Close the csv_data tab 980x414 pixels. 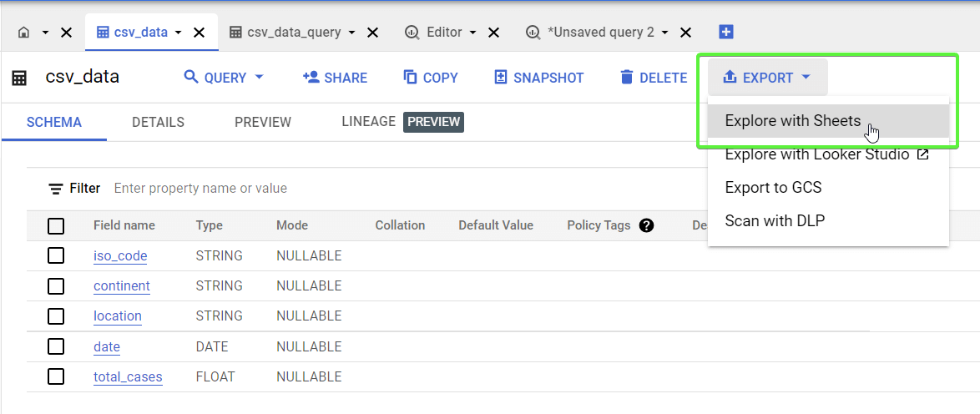(199, 33)
